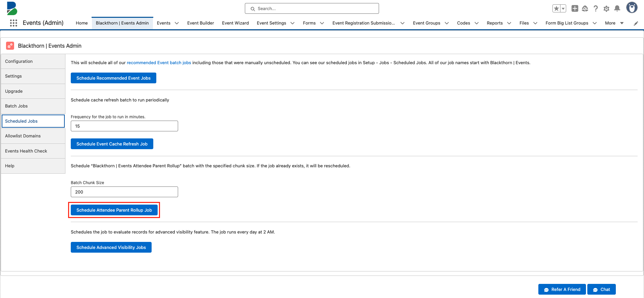
Task: Expand the Reports dropdown chevron
Action: coord(509,23)
